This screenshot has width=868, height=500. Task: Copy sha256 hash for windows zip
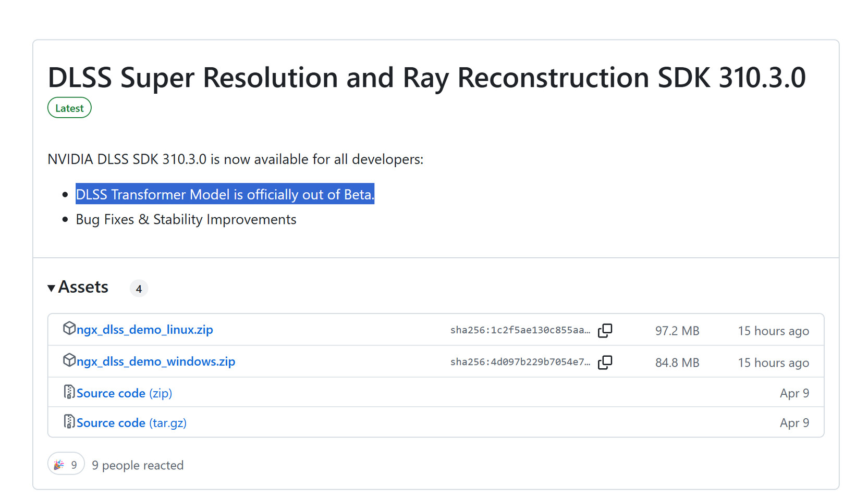(605, 362)
